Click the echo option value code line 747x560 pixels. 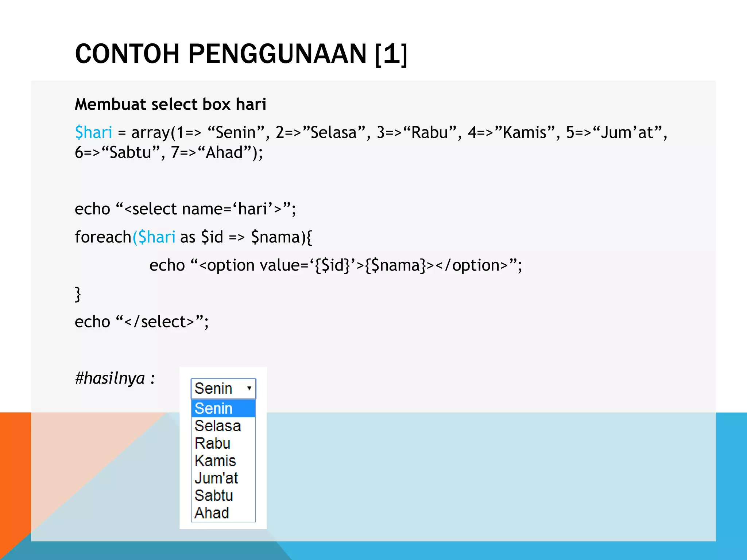336,265
